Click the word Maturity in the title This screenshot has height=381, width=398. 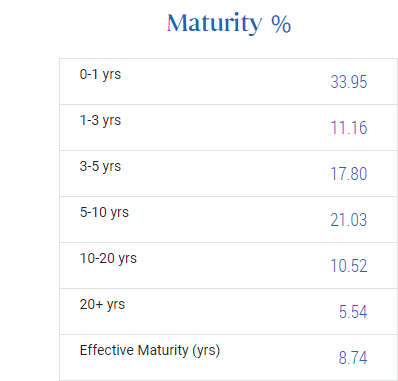point(215,24)
